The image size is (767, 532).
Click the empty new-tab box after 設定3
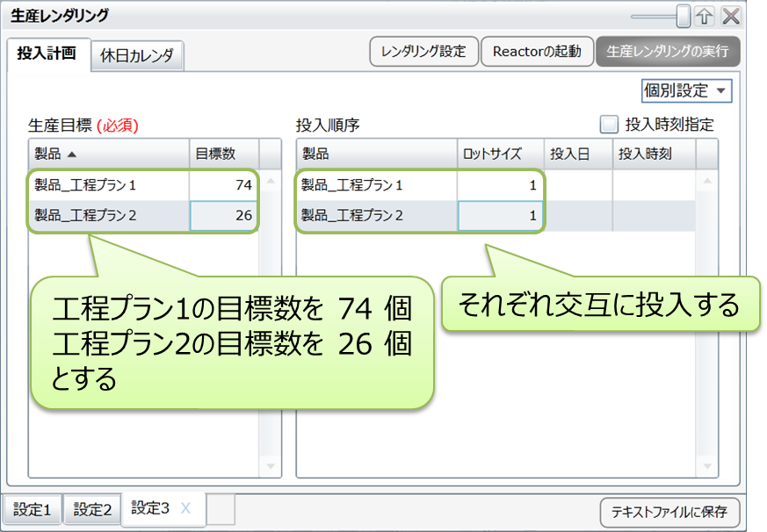point(222,509)
